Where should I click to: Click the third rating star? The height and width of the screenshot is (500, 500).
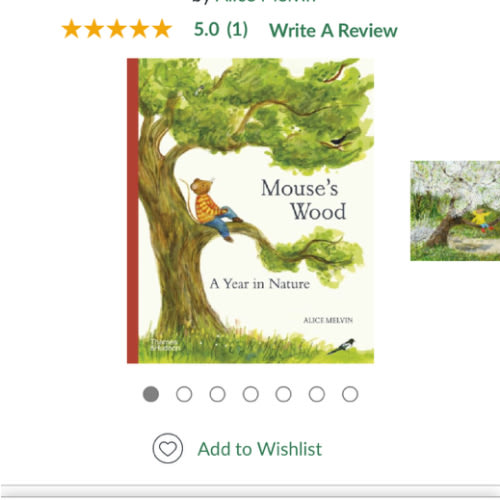(x=117, y=29)
